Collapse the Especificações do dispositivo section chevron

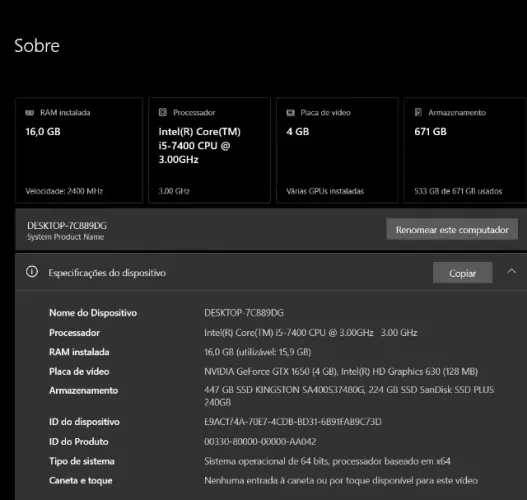tap(512, 271)
